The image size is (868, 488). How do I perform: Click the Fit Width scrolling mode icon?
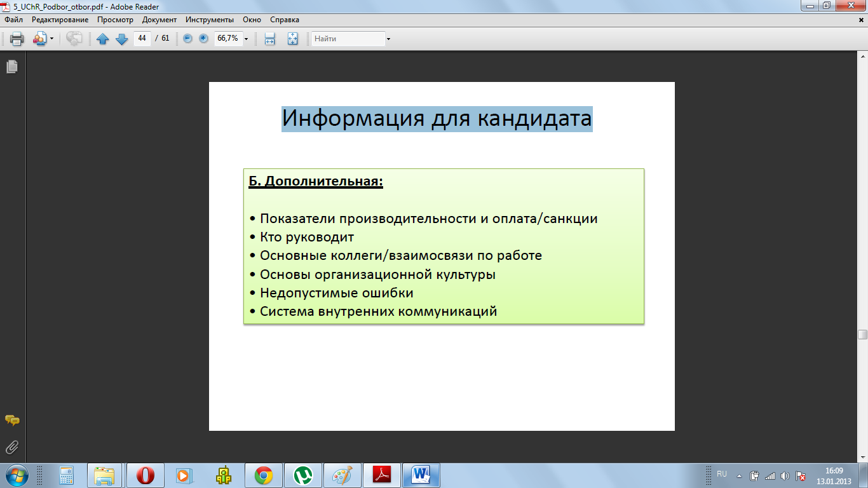pyautogui.click(x=269, y=39)
